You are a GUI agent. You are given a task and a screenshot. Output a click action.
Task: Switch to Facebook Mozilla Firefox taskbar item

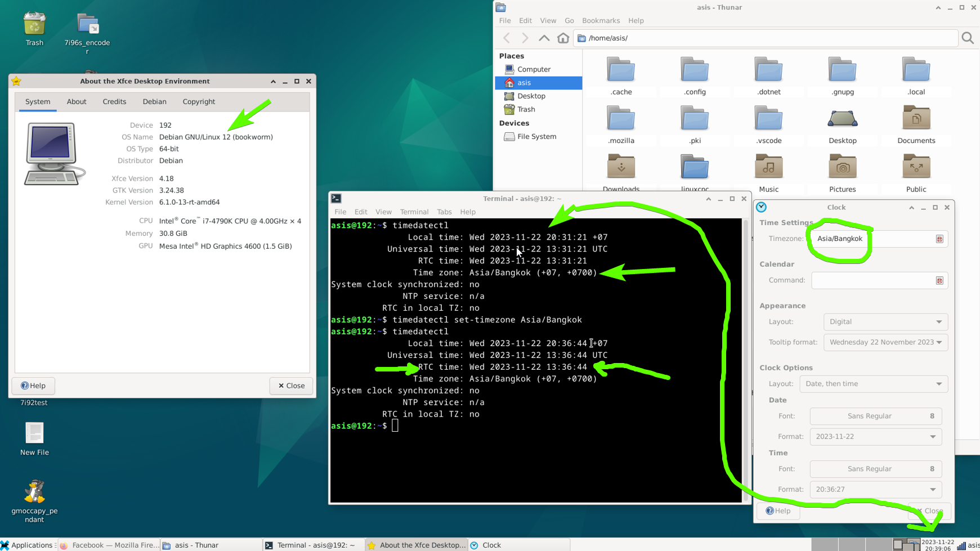109,545
